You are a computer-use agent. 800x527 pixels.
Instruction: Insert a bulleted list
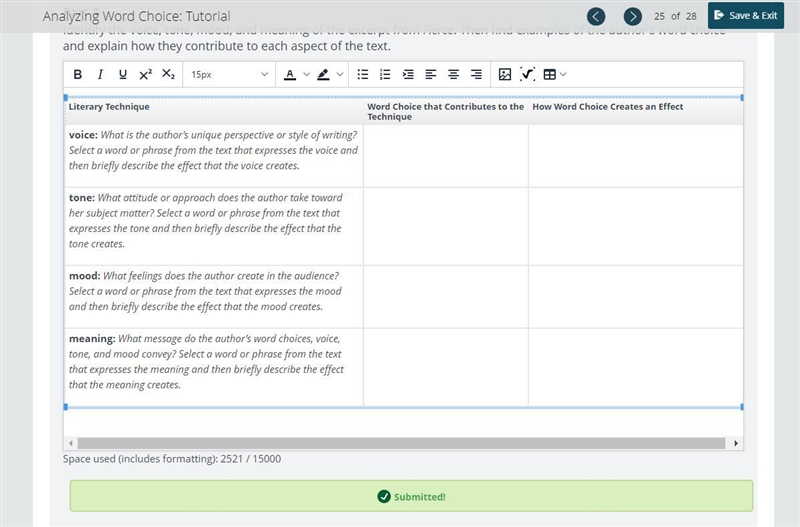point(363,74)
